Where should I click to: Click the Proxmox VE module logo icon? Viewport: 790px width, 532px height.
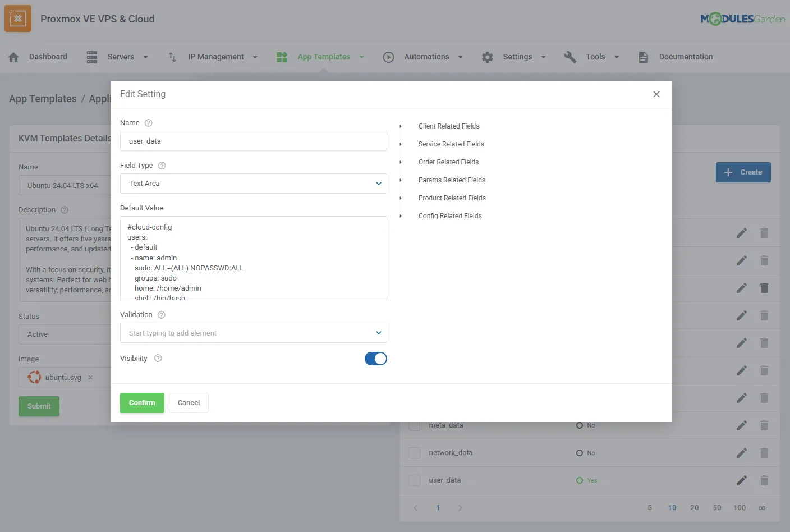18,19
